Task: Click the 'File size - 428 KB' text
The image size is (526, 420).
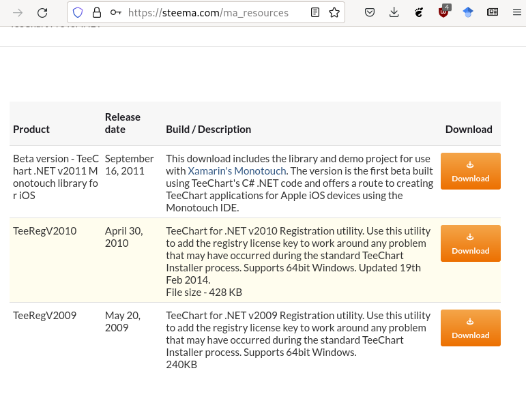Action: 204,292
